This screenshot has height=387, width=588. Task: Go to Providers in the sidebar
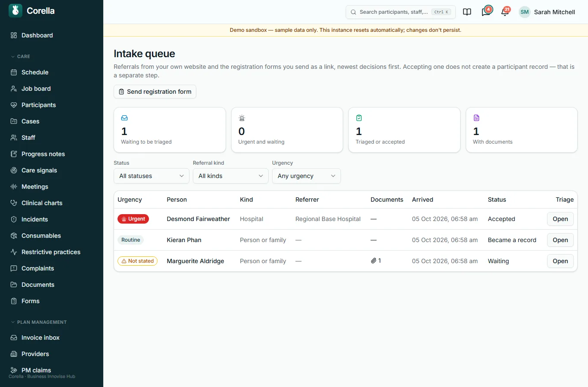[x=52, y=354]
